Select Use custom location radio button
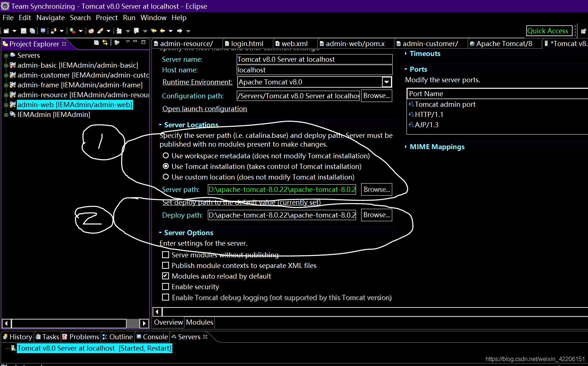Image resolution: width=588 pixels, height=366 pixels. (x=166, y=177)
